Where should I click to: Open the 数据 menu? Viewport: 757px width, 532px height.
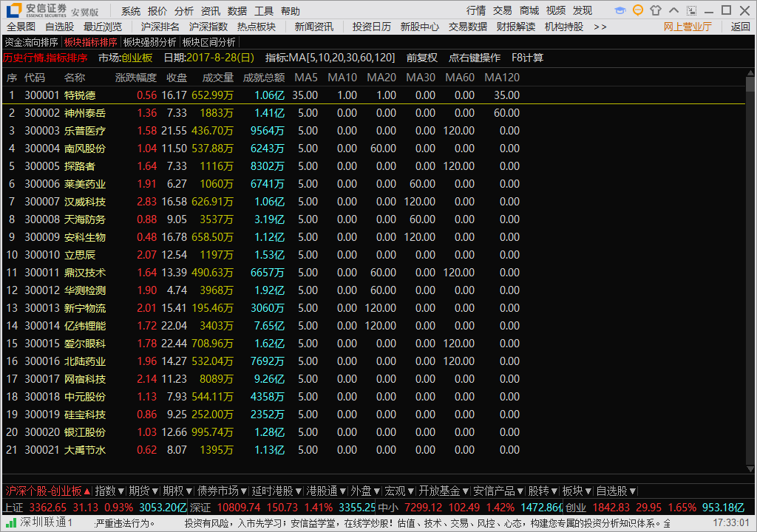pyautogui.click(x=237, y=10)
